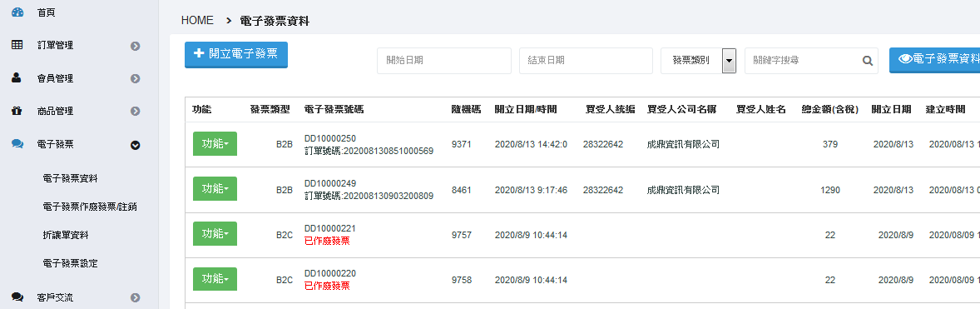Select 折讓單資料 in the sidebar
The width and height of the screenshot is (980, 309).
coord(66,235)
